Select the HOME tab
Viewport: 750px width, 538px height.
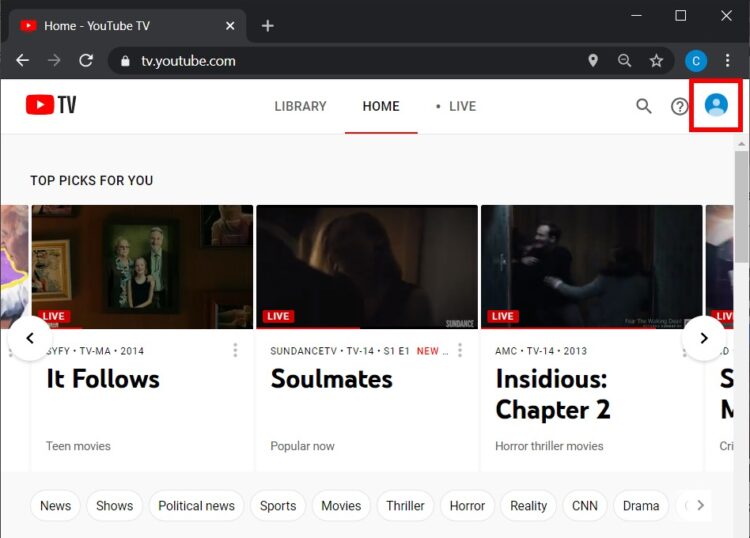coord(381,106)
